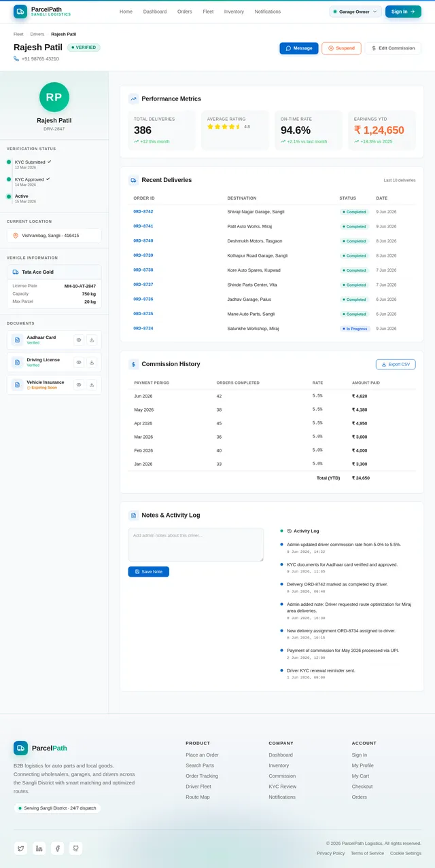Click the Edit Commission button

(393, 48)
